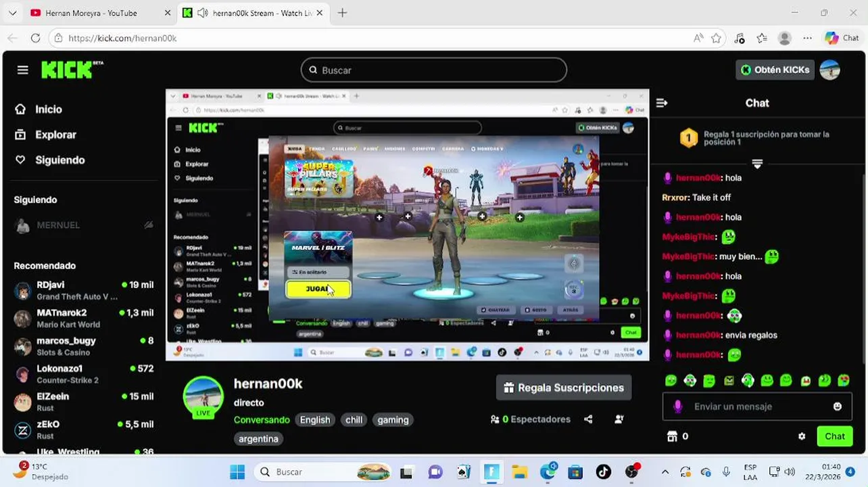Click the live stream video player
This screenshot has width=868, height=487.
point(408,225)
